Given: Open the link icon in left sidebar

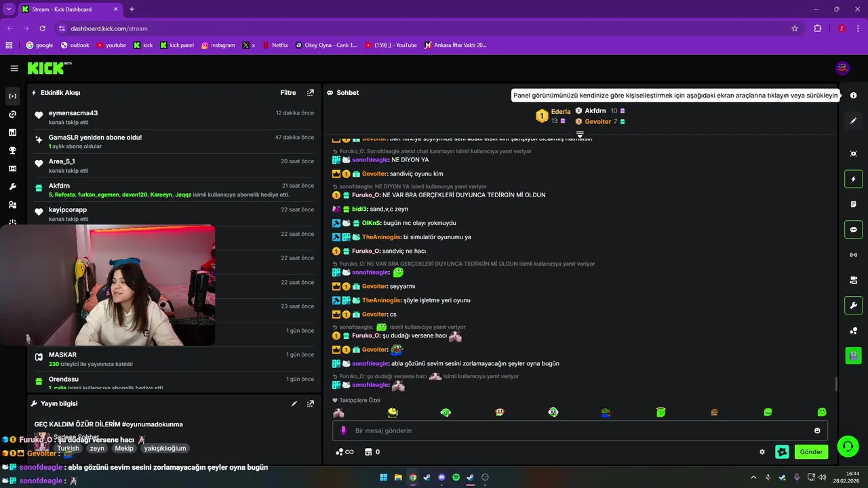Looking at the screenshot, I should click(12, 115).
